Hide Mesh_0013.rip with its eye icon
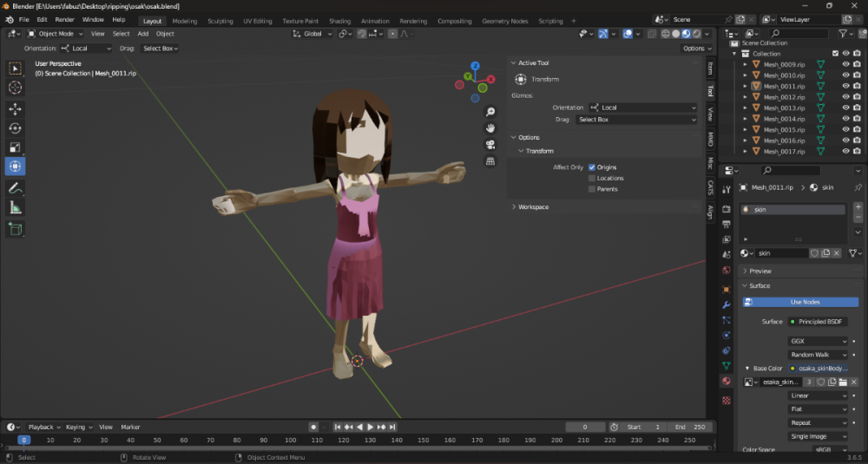 845,108
